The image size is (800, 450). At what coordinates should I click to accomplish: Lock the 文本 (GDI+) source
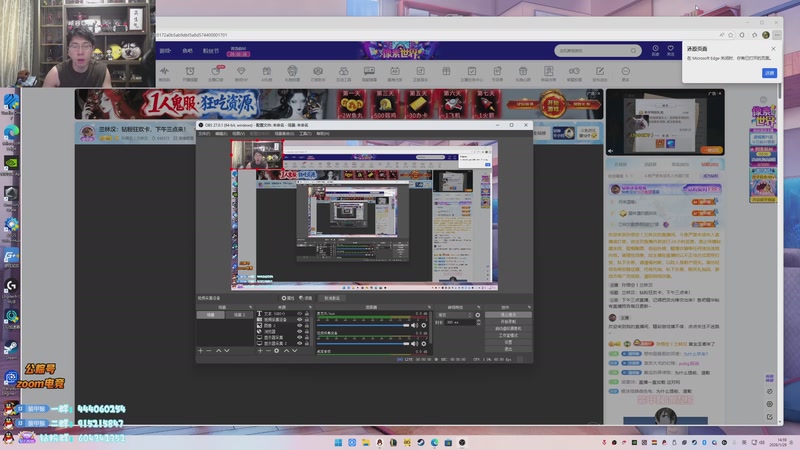point(307,314)
